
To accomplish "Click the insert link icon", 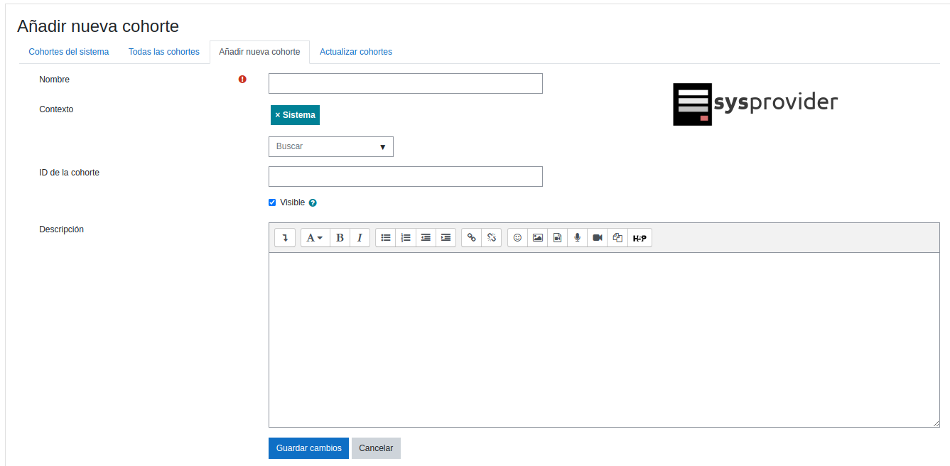I will (472, 238).
